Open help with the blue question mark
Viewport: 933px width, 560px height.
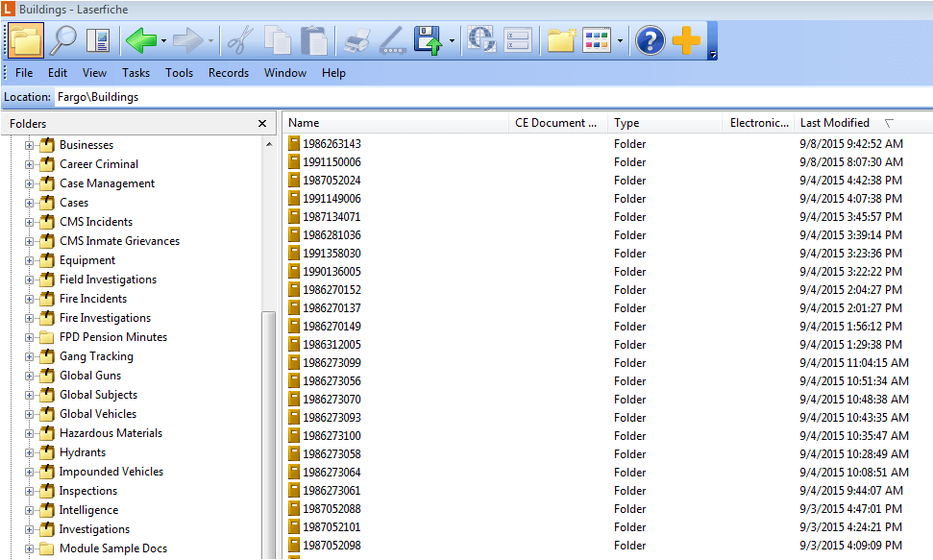click(650, 40)
